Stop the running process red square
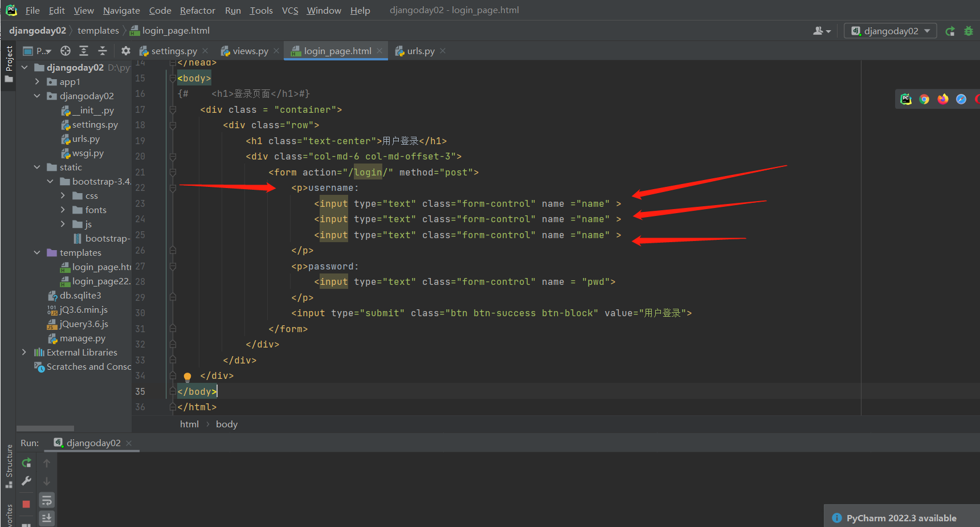 [26, 504]
